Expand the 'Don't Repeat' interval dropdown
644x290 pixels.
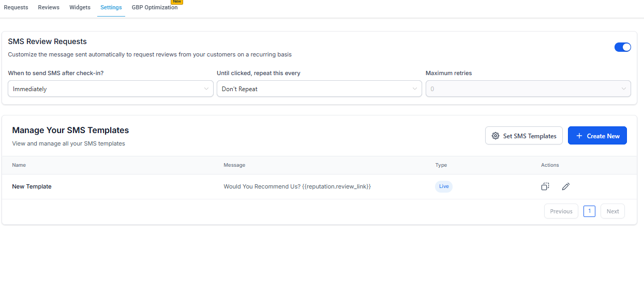[319, 89]
